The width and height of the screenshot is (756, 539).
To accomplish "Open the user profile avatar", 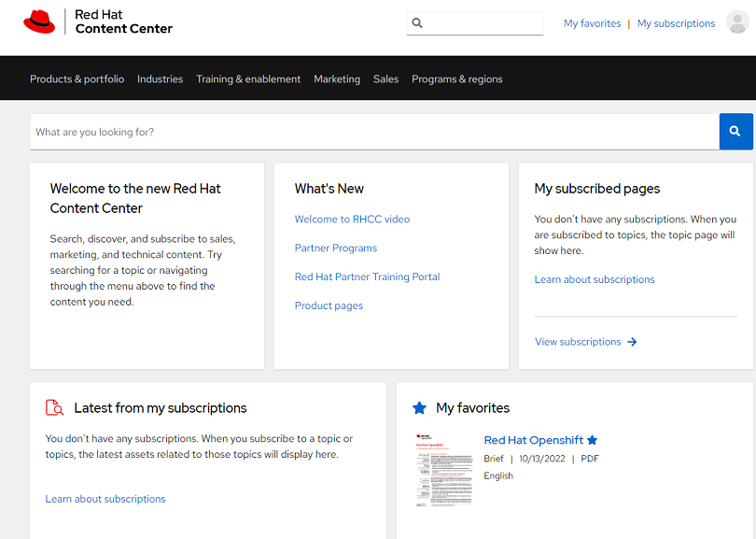I will click(737, 22).
